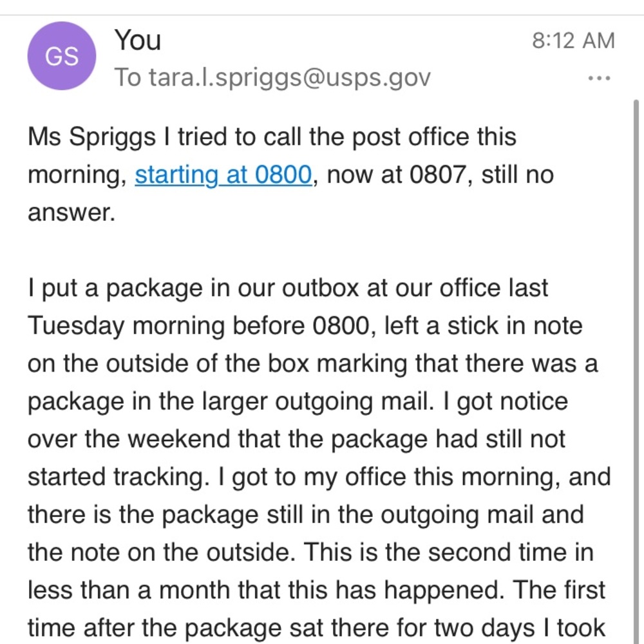644x644 pixels.
Task: Tap recipient tara.l.spriggs@usps.gov address
Action: pos(290,77)
